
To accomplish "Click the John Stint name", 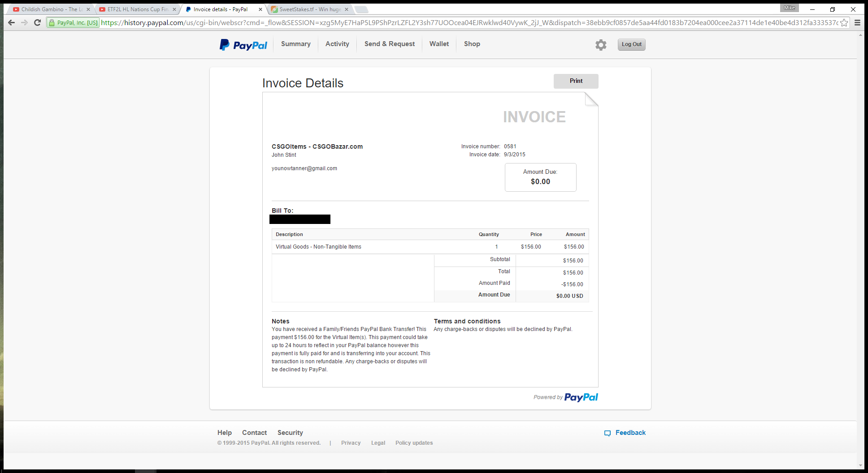I will 284,155.
